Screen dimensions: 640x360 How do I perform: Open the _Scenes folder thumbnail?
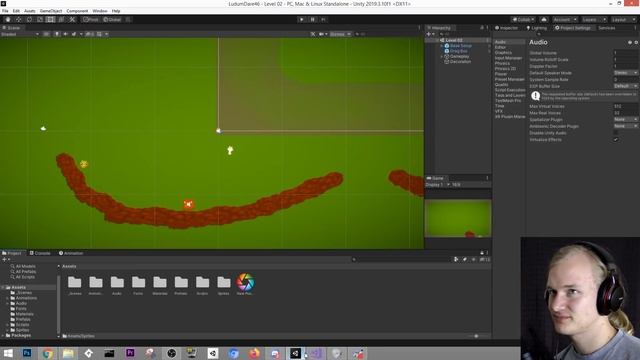point(75,282)
